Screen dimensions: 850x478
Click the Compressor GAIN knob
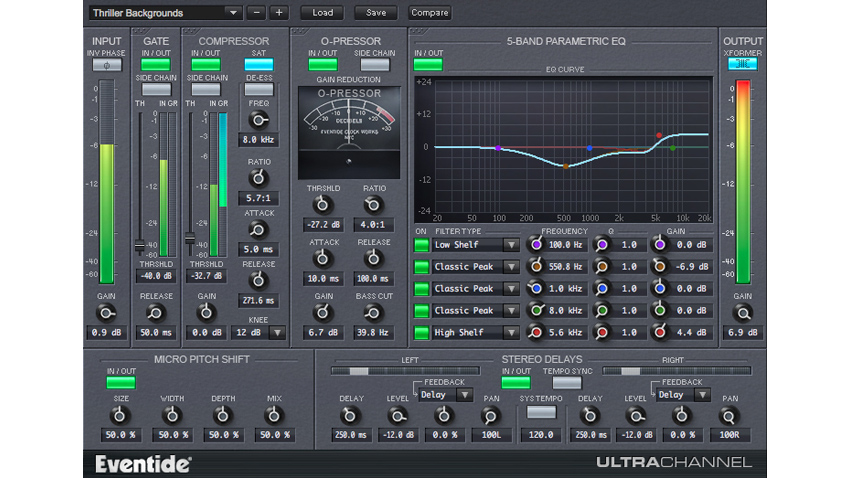coord(206,313)
